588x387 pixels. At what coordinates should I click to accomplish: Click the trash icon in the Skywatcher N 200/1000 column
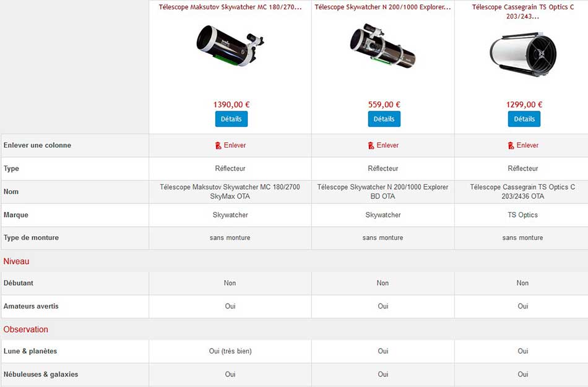tap(371, 145)
